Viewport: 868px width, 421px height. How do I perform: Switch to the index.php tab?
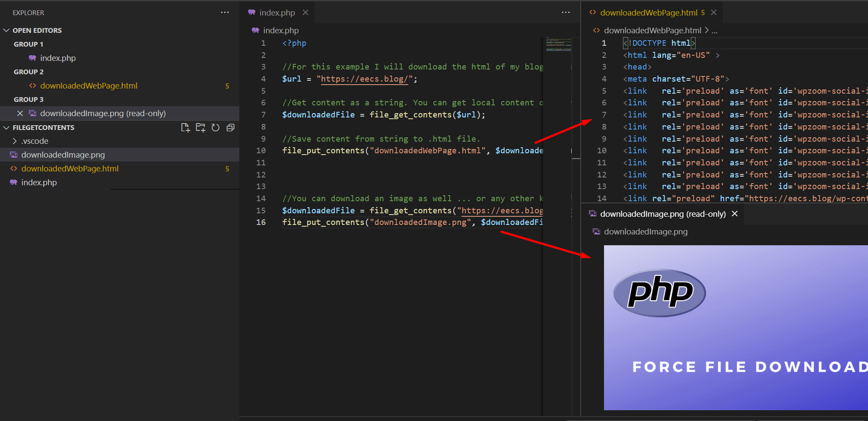pyautogui.click(x=277, y=13)
